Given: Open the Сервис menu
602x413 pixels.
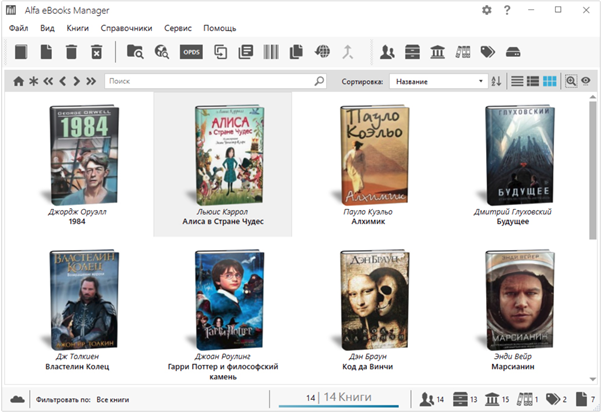Looking at the screenshot, I should click(178, 28).
